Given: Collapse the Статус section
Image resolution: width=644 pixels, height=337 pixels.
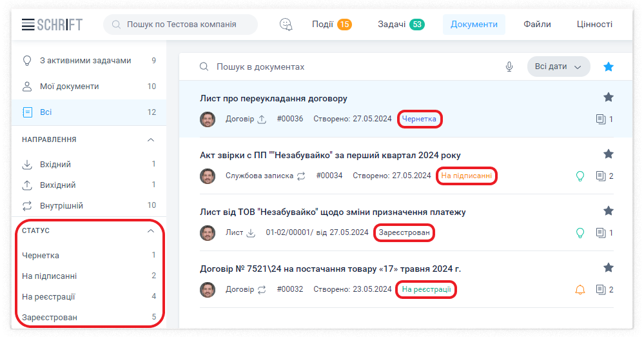Looking at the screenshot, I should [x=151, y=230].
